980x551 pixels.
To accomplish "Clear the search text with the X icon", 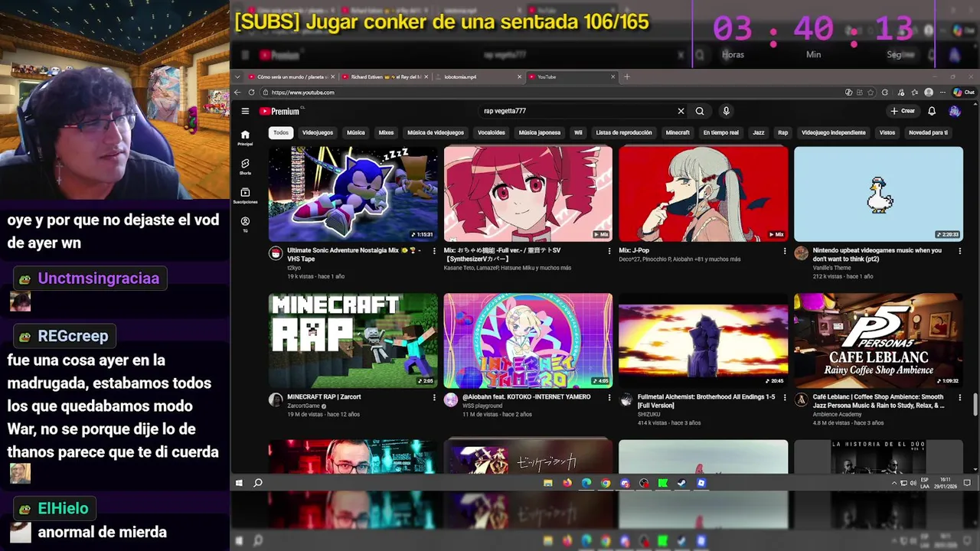I will click(x=681, y=111).
